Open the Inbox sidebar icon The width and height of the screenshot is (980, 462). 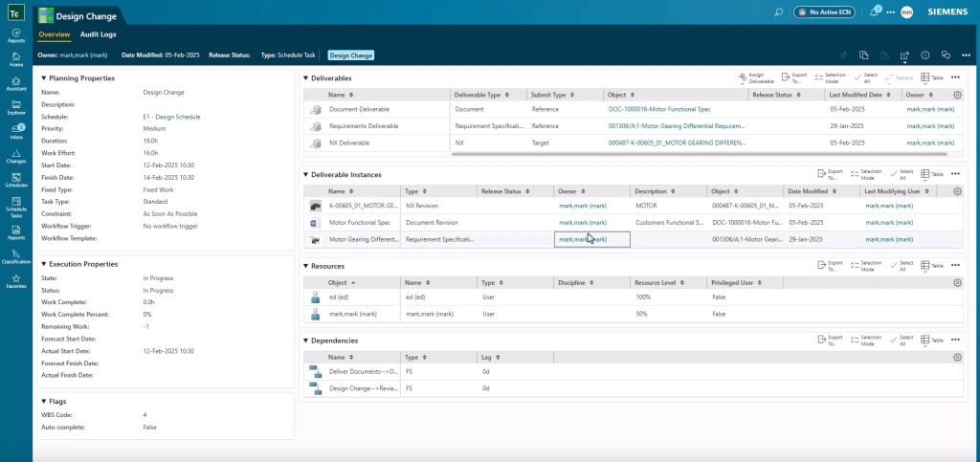click(x=16, y=132)
